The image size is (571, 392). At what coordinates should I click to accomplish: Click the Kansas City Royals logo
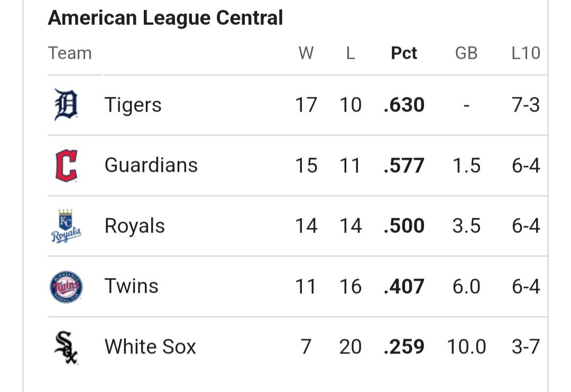[x=66, y=226]
